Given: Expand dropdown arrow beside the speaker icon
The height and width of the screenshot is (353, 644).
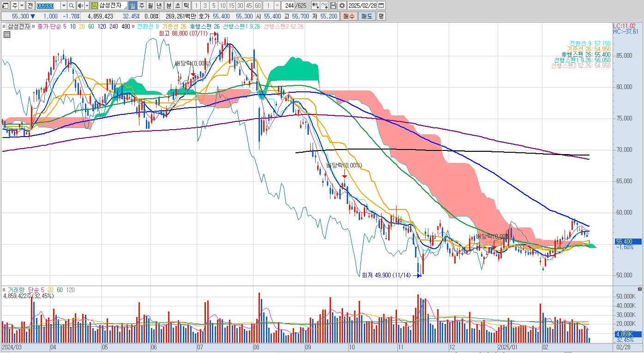Looking at the screenshot, I should click(87, 6).
